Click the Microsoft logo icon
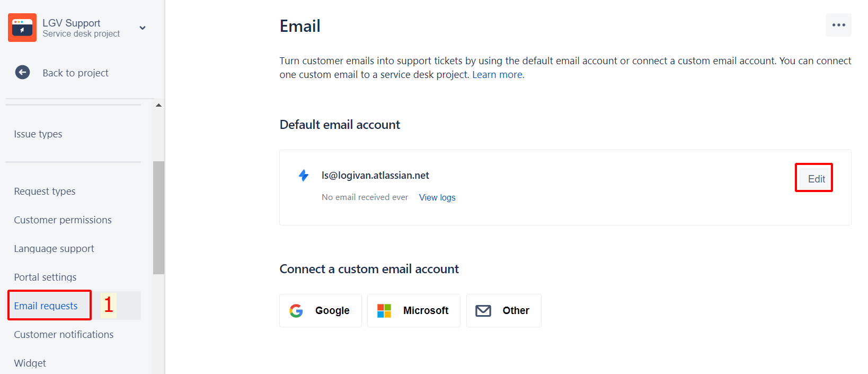The image size is (868, 374). point(384,311)
